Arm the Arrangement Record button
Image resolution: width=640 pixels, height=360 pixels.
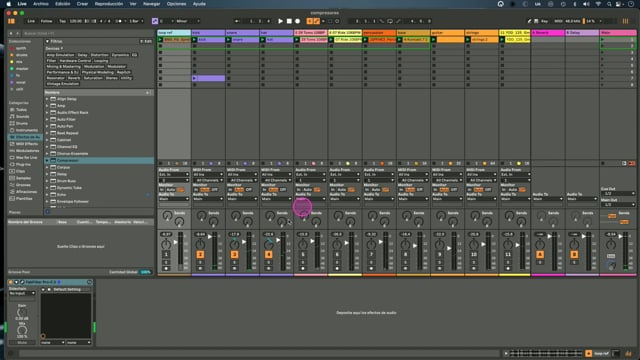[298, 21]
